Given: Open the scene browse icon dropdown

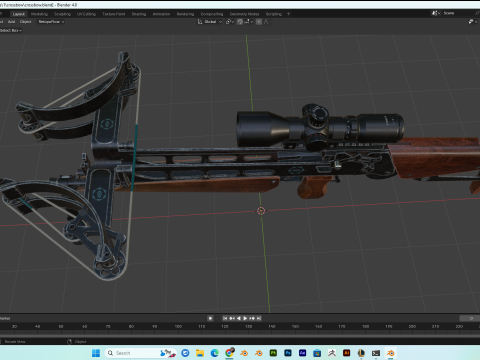Looking at the screenshot, I should pyautogui.click(x=436, y=13).
